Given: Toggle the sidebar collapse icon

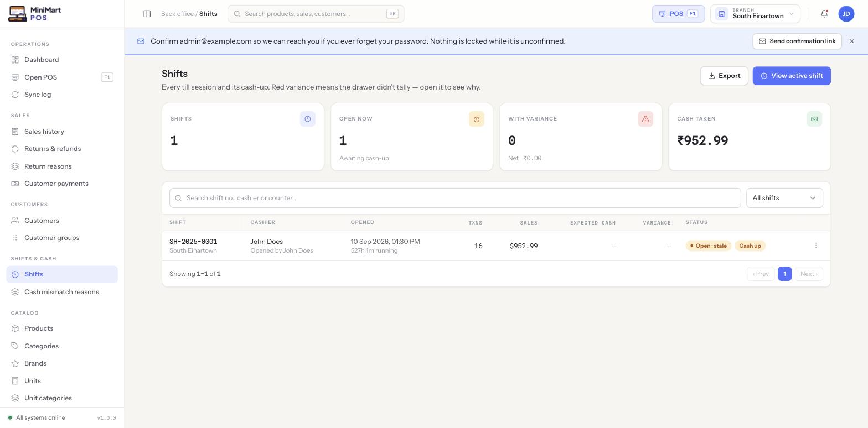Looking at the screenshot, I should [x=147, y=14].
